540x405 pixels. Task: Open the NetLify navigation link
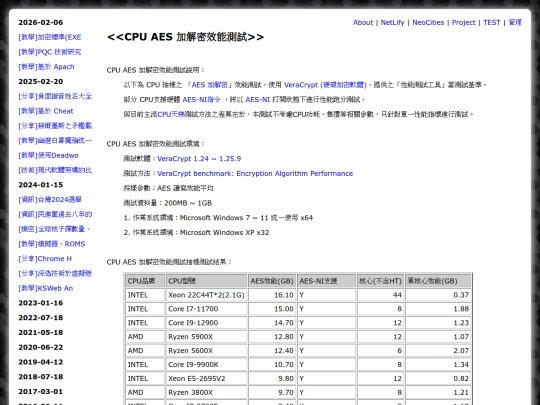[392, 22]
